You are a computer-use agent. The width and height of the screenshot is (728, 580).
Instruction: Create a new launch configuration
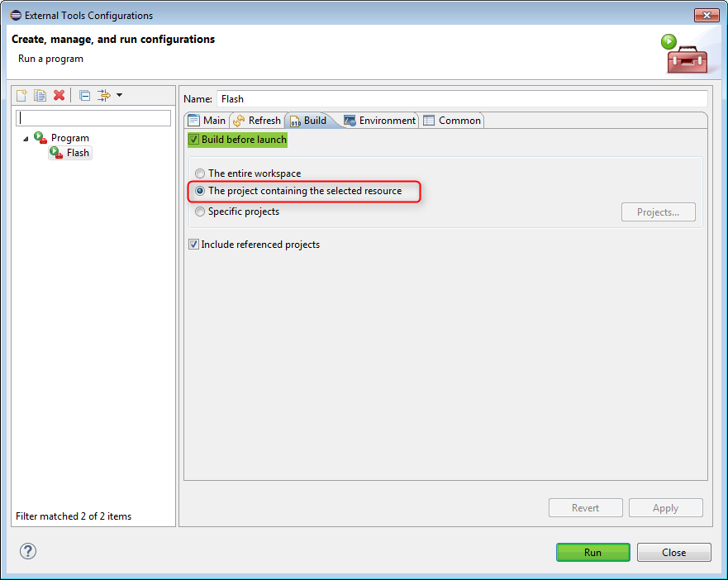click(21, 95)
